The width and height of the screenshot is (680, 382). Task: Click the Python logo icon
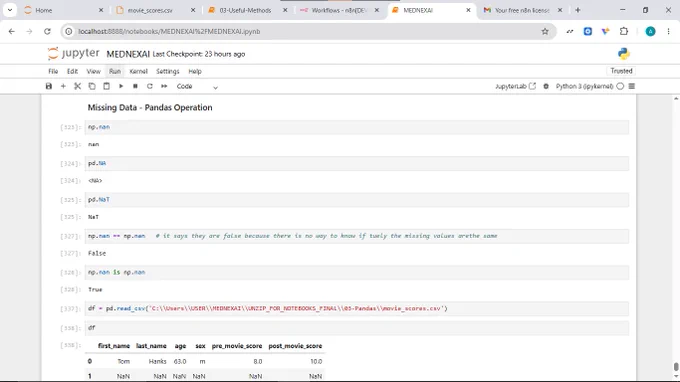pyautogui.click(x=624, y=54)
